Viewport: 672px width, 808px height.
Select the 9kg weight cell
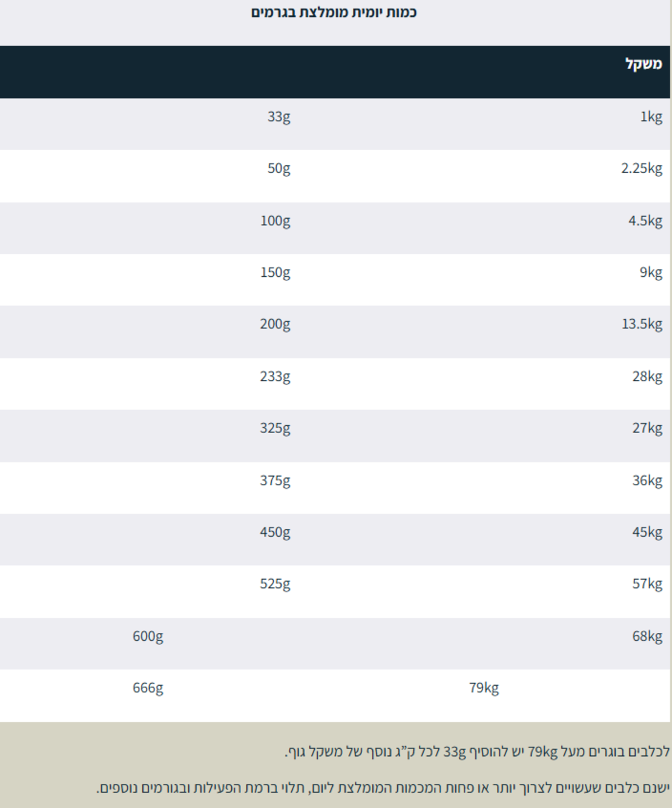(x=651, y=273)
